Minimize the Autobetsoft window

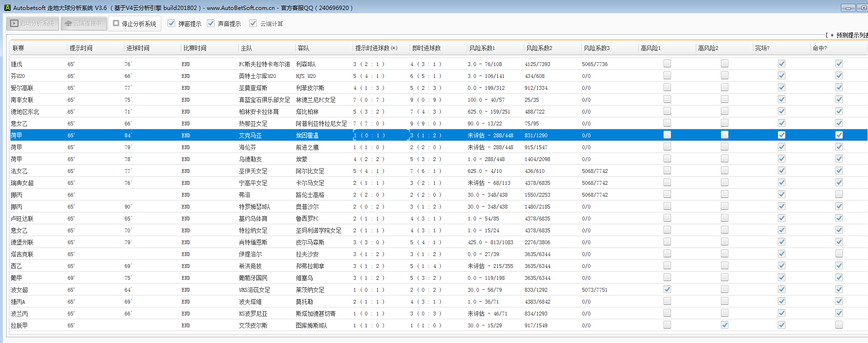(x=848, y=8)
